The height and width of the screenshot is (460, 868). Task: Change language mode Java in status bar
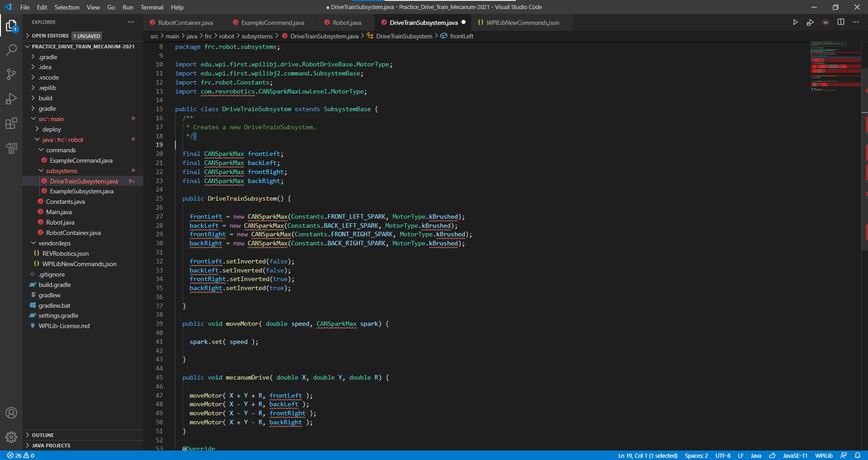coord(756,455)
